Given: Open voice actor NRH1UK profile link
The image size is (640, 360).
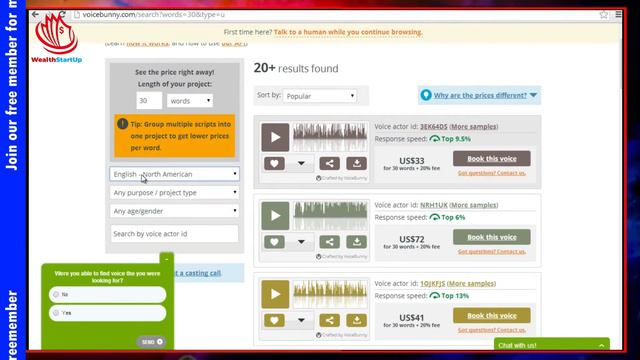Looking at the screenshot, I should coord(433,205).
